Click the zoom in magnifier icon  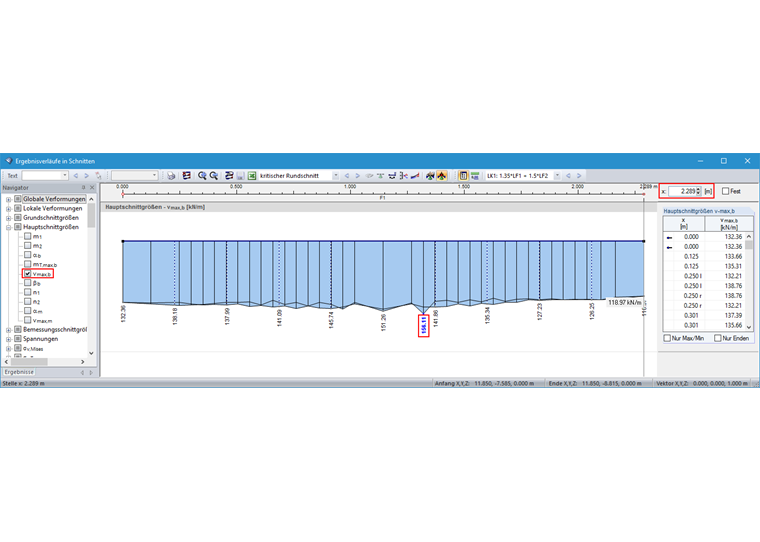[202, 175]
